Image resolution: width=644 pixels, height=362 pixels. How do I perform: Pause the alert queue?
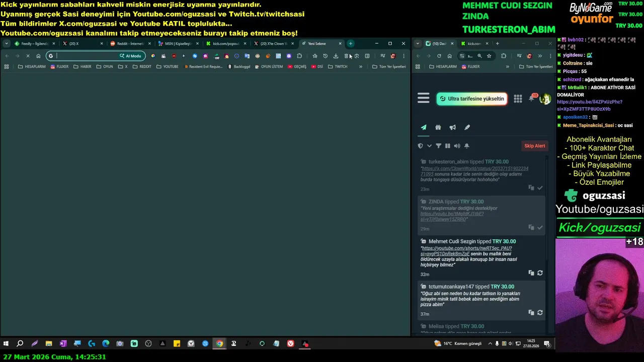447,146
